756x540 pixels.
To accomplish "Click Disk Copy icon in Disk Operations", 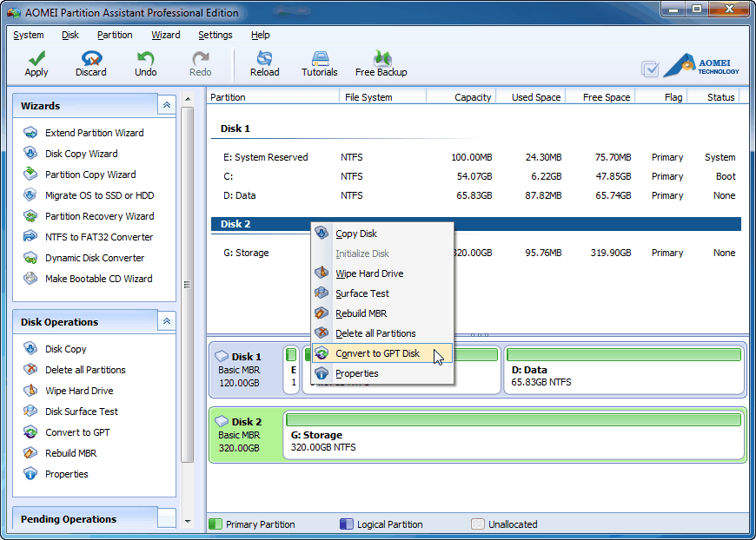I will tap(30, 348).
